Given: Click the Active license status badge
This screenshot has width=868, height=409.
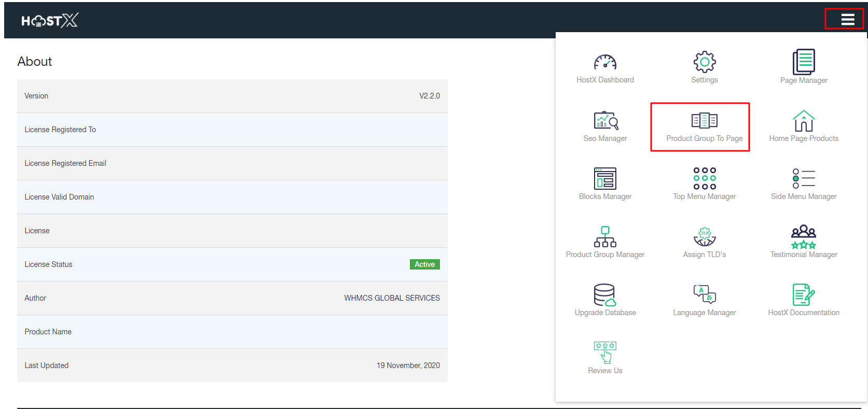Looking at the screenshot, I should [x=424, y=264].
